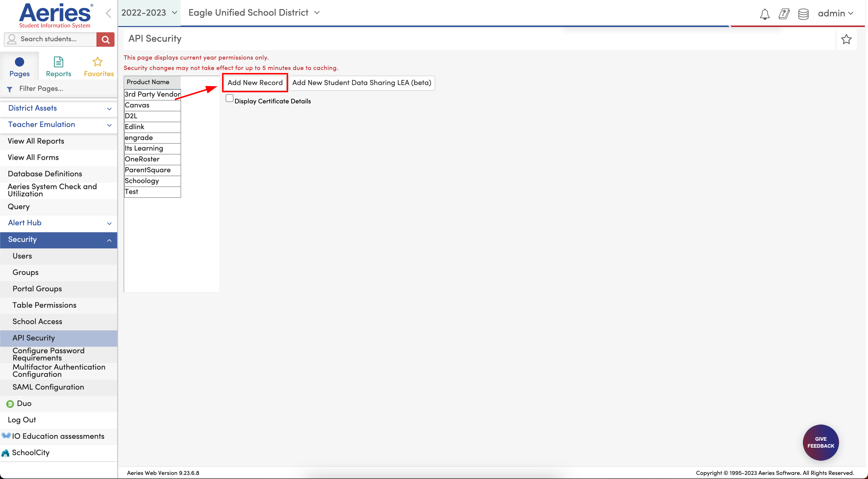Switch to the Favorites tab

(x=98, y=67)
